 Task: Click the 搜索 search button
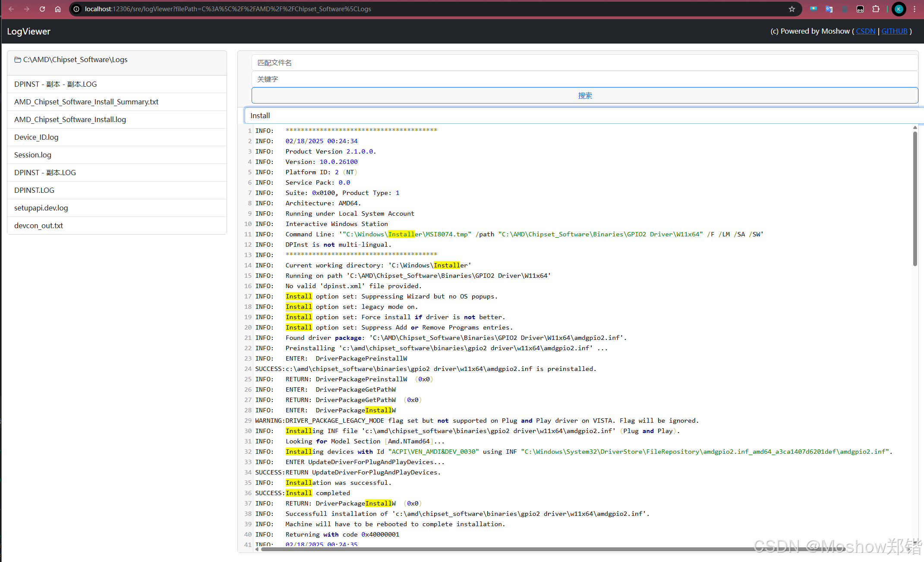pos(585,95)
